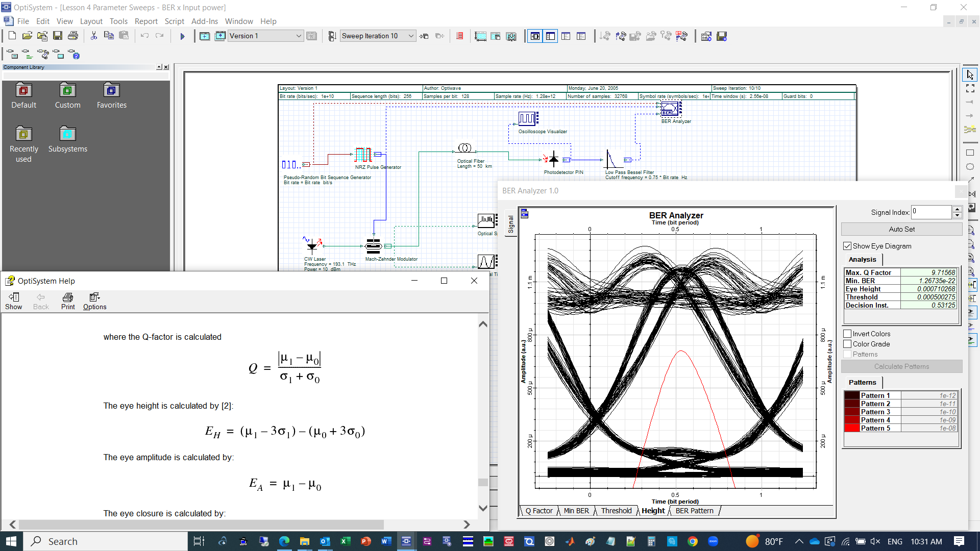The height and width of the screenshot is (551, 980).
Task: Click the Auto Set button
Action: [901, 229]
